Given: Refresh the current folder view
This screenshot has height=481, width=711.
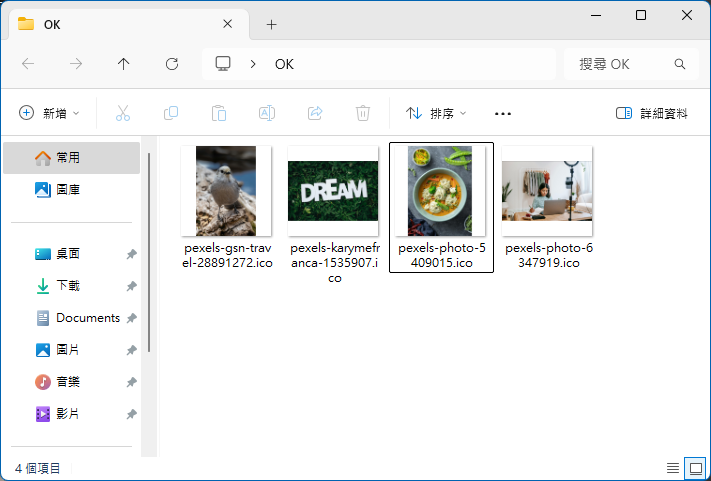Looking at the screenshot, I should tap(172, 64).
